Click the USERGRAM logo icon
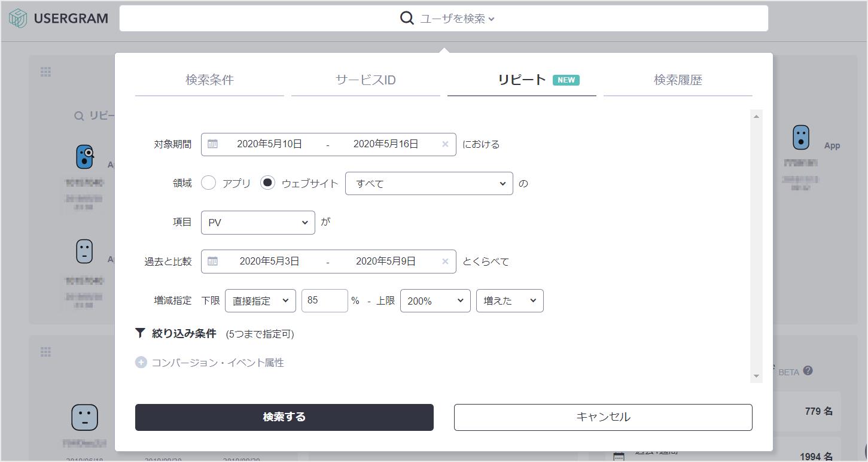Viewport: 868px width, 462px height. pos(18,18)
